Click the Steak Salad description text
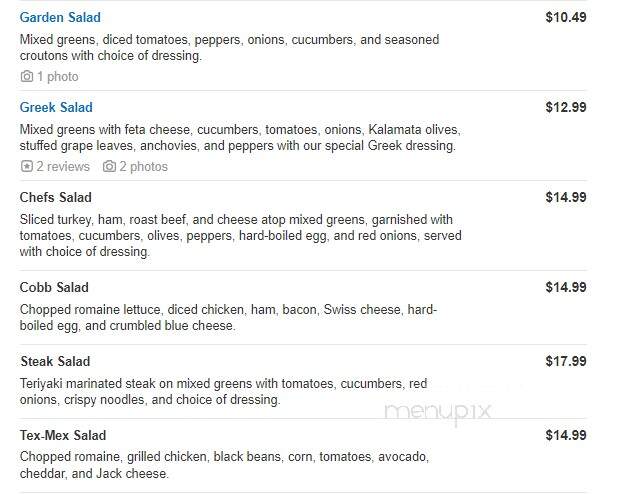617x494 pixels. click(x=224, y=392)
